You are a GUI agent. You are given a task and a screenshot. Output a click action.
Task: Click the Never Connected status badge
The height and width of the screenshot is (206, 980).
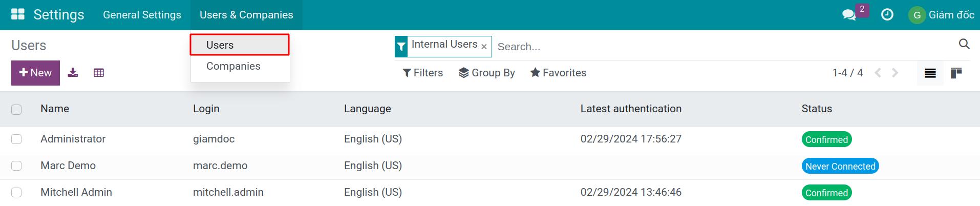click(840, 166)
